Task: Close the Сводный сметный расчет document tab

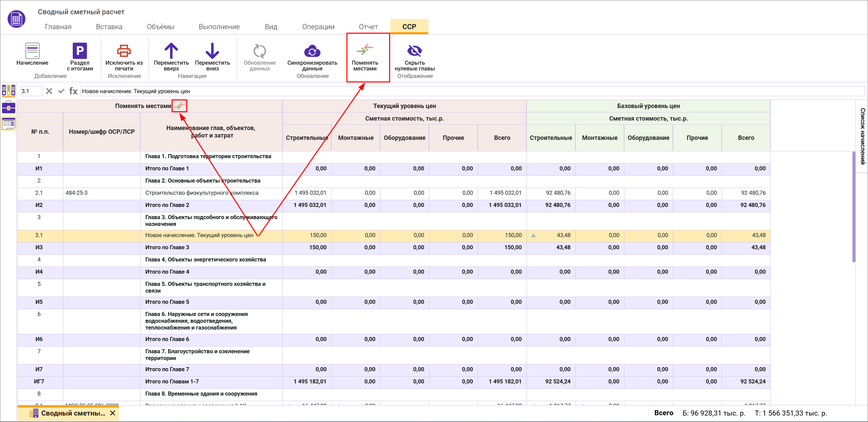Action: [113, 413]
